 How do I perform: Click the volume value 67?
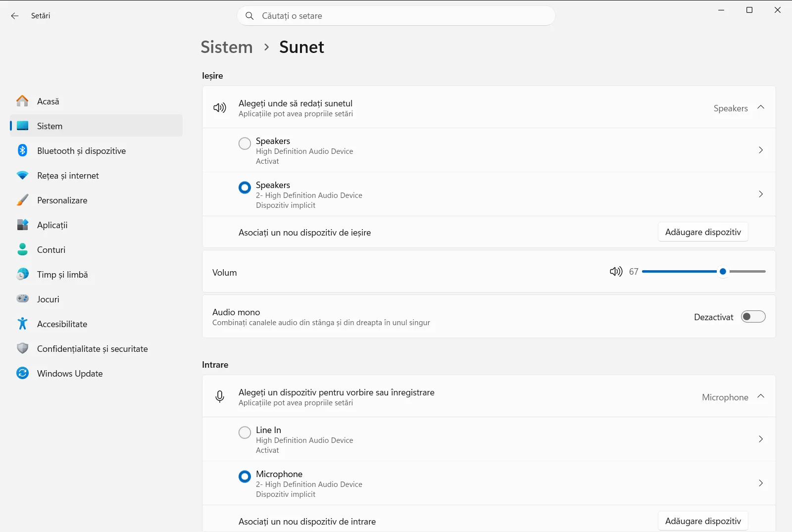[x=634, y=272]
